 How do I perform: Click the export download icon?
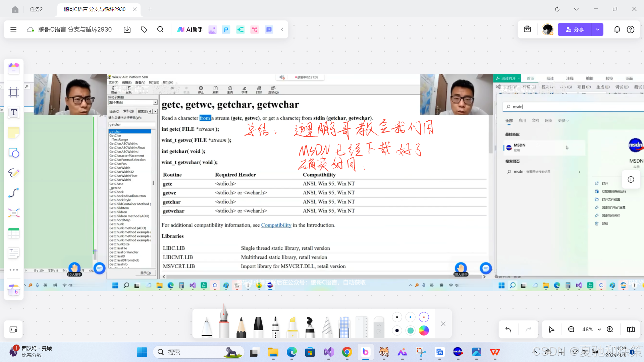click(127, 29)
